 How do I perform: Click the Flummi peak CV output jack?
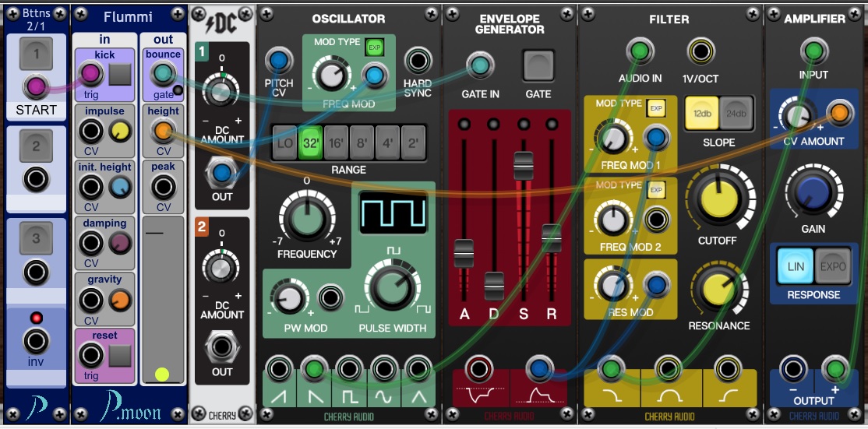coord(163,187)
